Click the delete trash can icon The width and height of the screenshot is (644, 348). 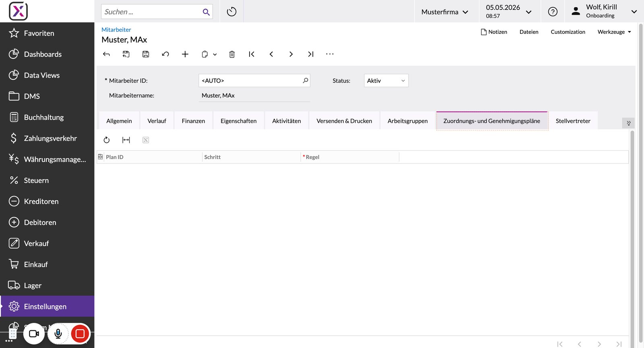(x=232, y=54)
